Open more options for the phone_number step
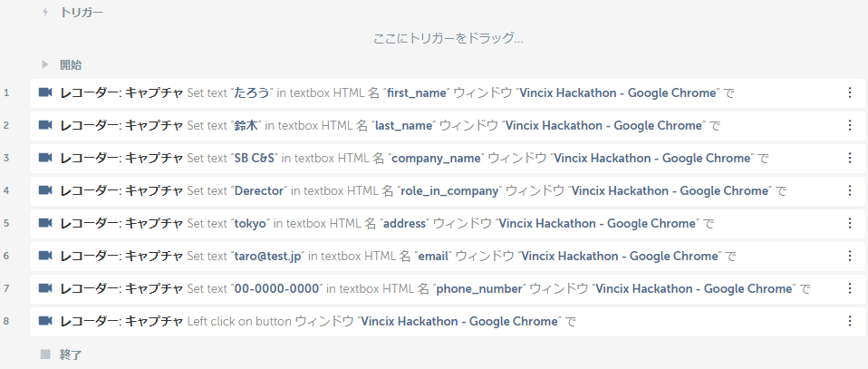 click(849, 288)
